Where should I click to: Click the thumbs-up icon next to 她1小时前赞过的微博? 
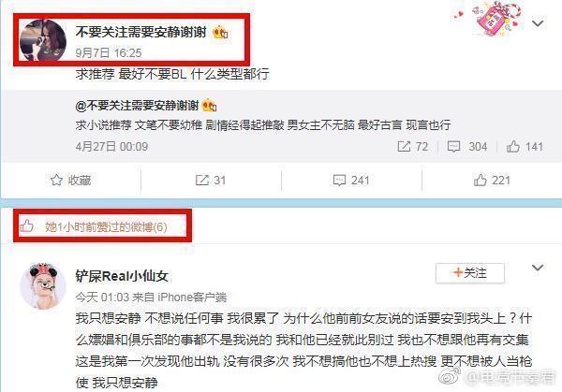click(26, 226)
